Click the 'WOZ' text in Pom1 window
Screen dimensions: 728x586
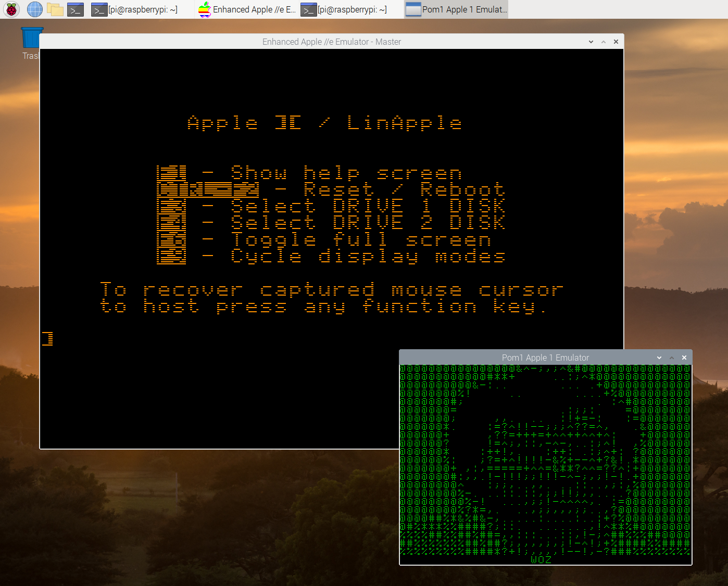coord(541,559)
